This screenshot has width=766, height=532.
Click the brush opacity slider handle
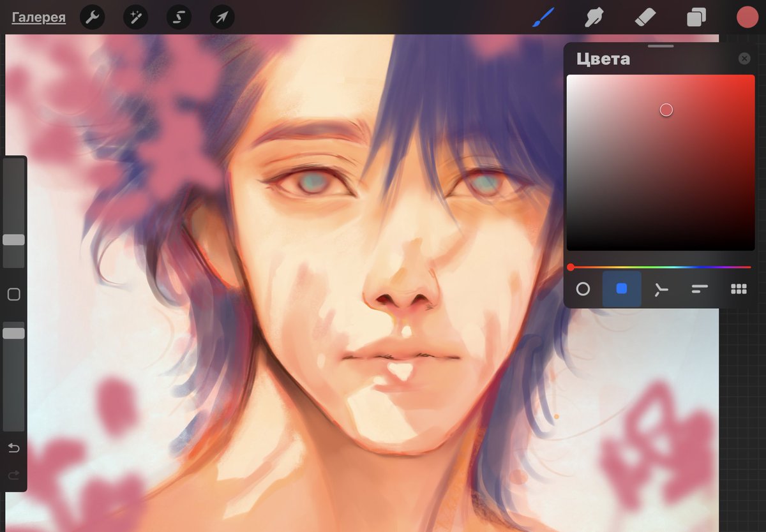coord(13,333)
